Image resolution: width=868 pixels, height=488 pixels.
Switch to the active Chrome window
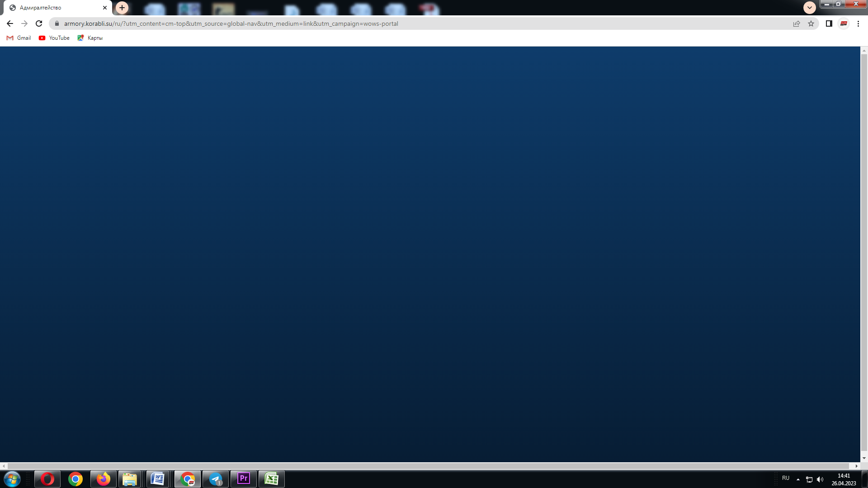click(x=188, y=479)
